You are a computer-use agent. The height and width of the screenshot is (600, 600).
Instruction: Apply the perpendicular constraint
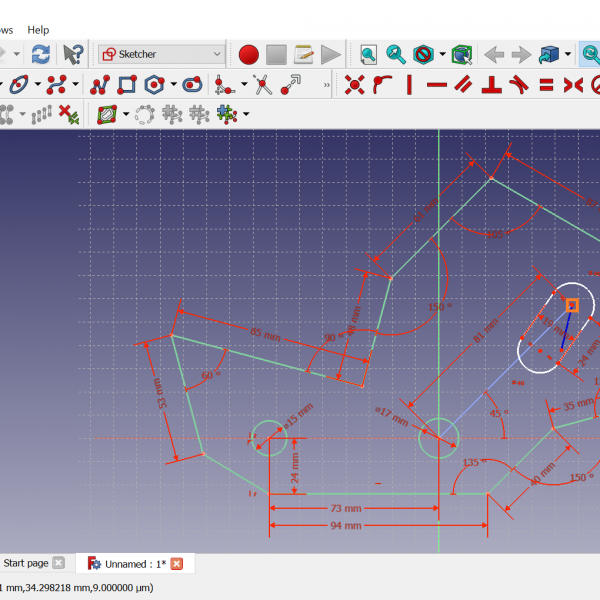coord(491,85)
